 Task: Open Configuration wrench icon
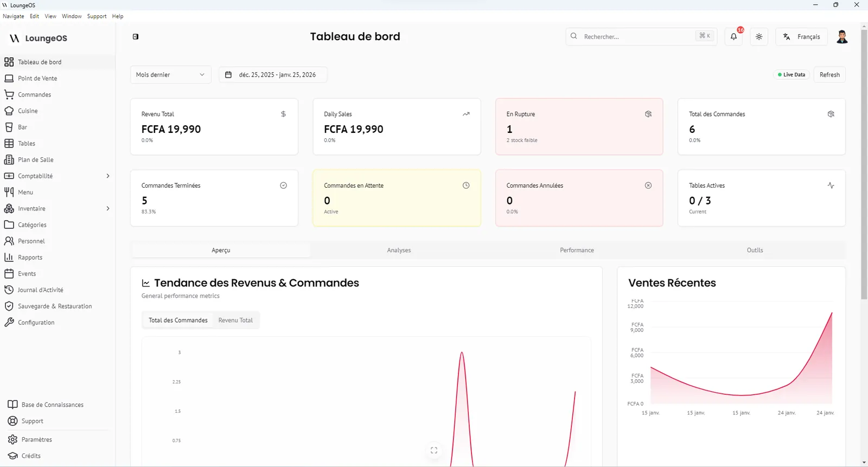(x=9, y=322)
